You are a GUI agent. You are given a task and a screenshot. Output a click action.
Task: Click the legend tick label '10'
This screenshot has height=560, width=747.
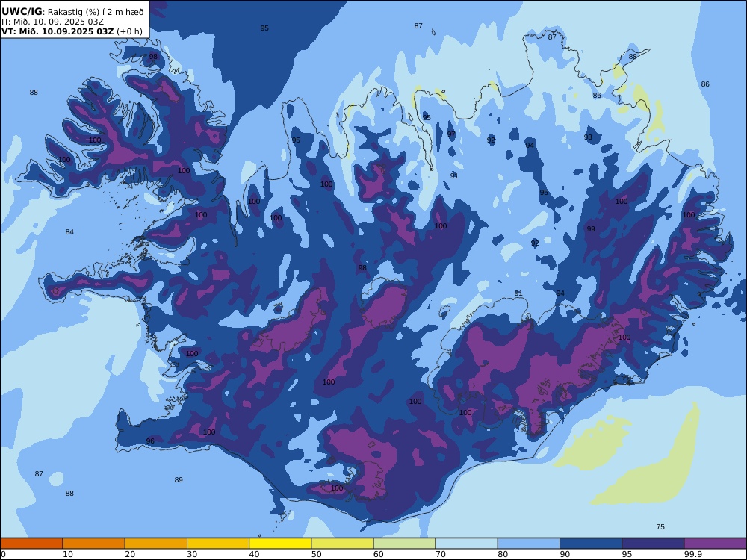(68, 554)
